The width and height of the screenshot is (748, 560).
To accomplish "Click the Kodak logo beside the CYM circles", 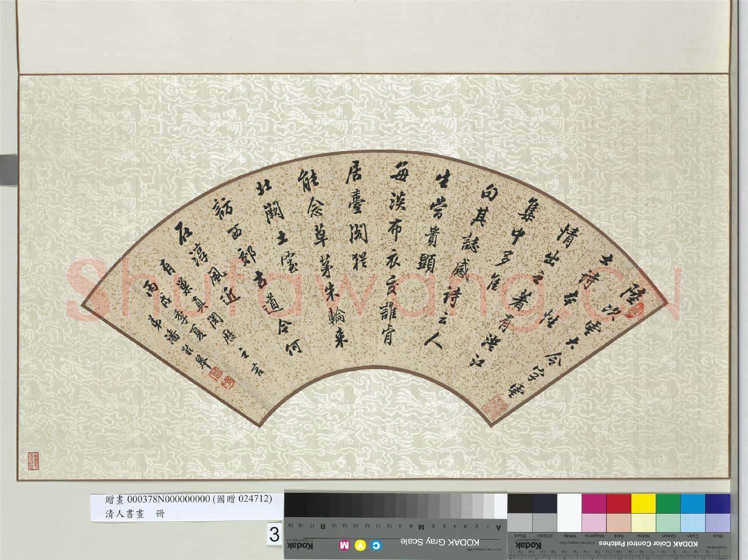I will 301,546.
